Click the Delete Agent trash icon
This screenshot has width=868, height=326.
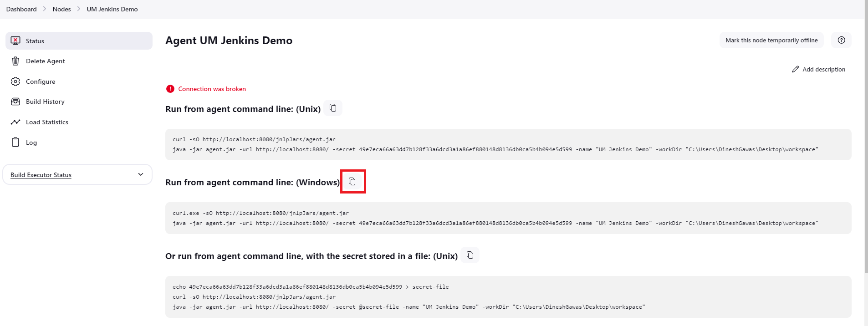15,61
